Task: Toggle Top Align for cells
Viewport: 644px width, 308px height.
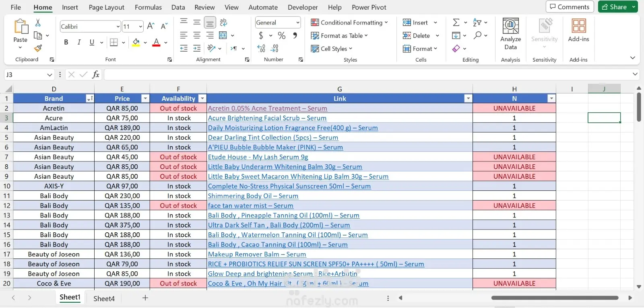Action: click(x=184, y=22)
